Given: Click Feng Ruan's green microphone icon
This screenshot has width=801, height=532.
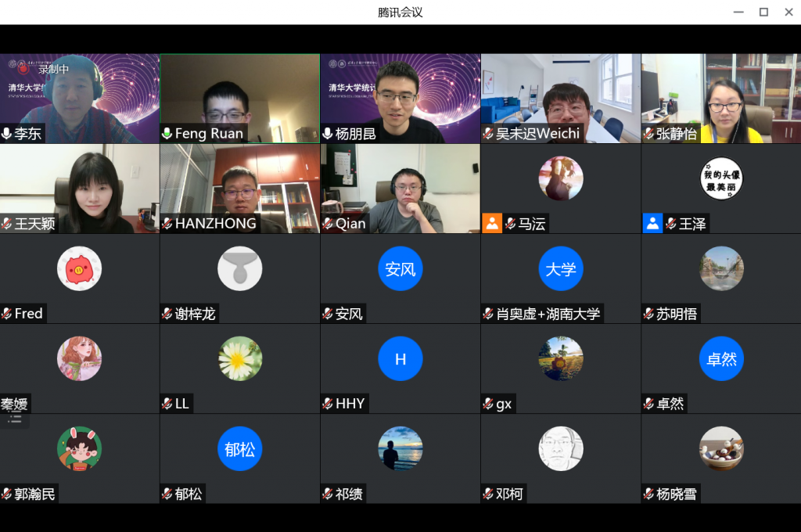Looking at the screenshot, I should click(167, 134).
